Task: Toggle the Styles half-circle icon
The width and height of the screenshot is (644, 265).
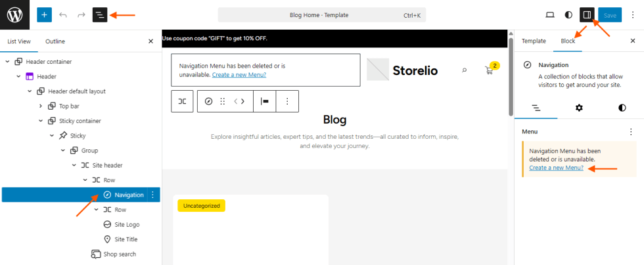Action: (x=568, y=14)
